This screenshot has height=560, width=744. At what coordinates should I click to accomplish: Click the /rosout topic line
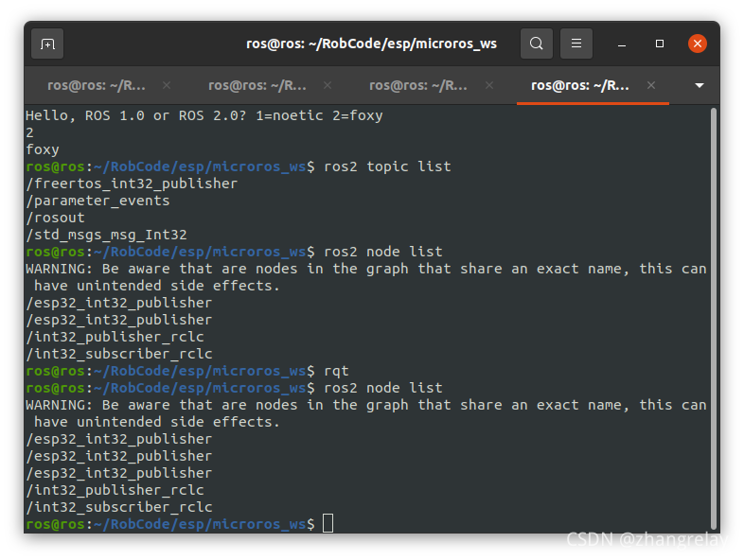point(56,218)
